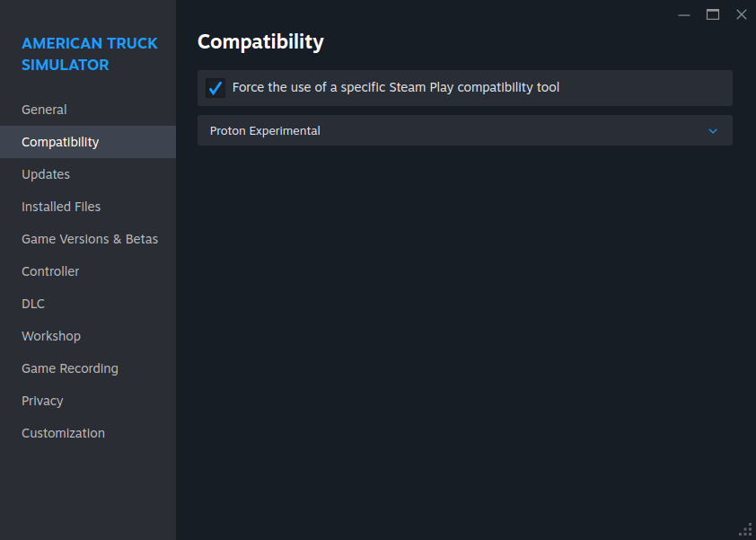Open Workshop settings
756x540 pixels.
click(88, 336)
